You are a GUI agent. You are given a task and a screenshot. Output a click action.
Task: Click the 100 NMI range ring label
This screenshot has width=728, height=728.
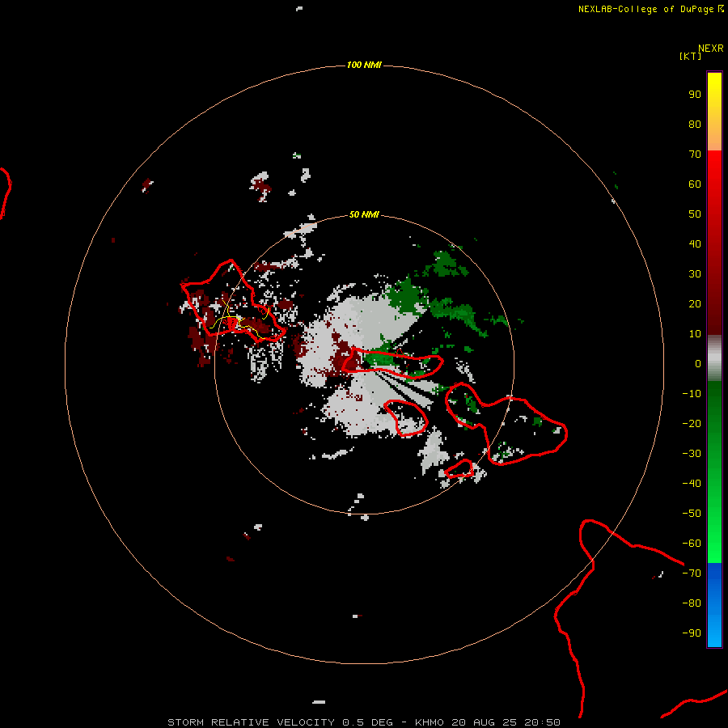click(x=364, y=65)
